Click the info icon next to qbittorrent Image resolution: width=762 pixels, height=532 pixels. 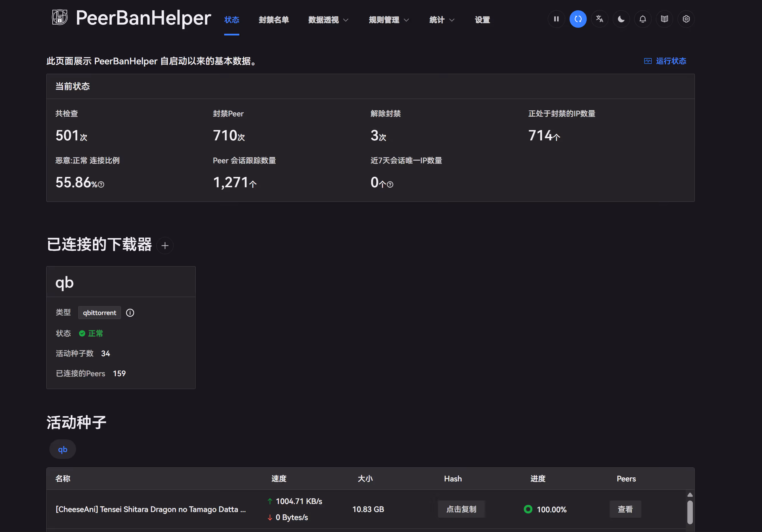(130, 313)
